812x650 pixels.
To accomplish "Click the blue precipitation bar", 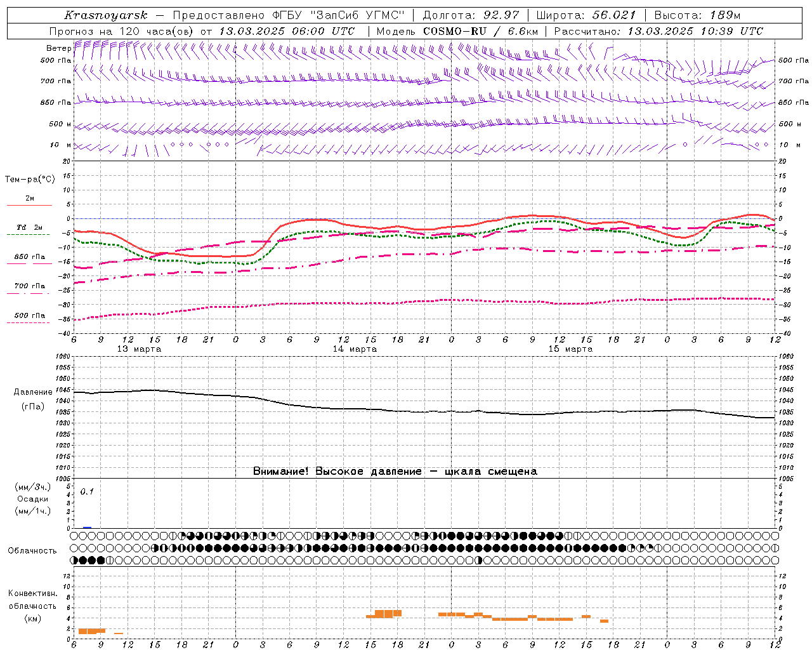I will pyautogui.click(x=87, y=527).
